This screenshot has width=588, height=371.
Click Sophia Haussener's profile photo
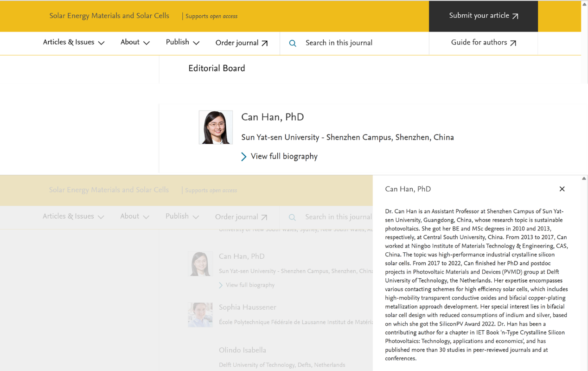pyautogui.click(x=200, y=314)
